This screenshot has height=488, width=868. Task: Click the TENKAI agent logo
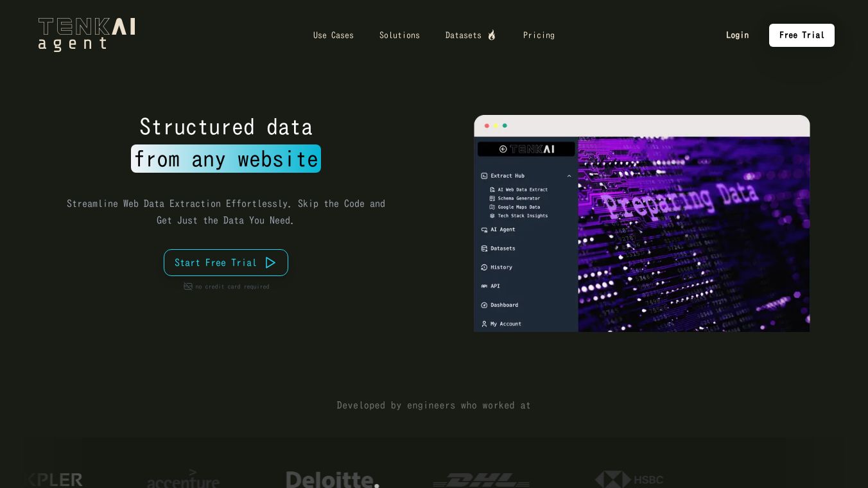click(87, 35)
